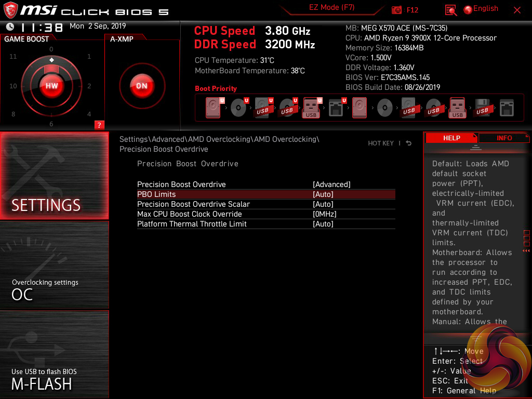Select the UEFI USB hard disk boot icon
Viewport: 532px width, 399px height.
pos(263,108)
